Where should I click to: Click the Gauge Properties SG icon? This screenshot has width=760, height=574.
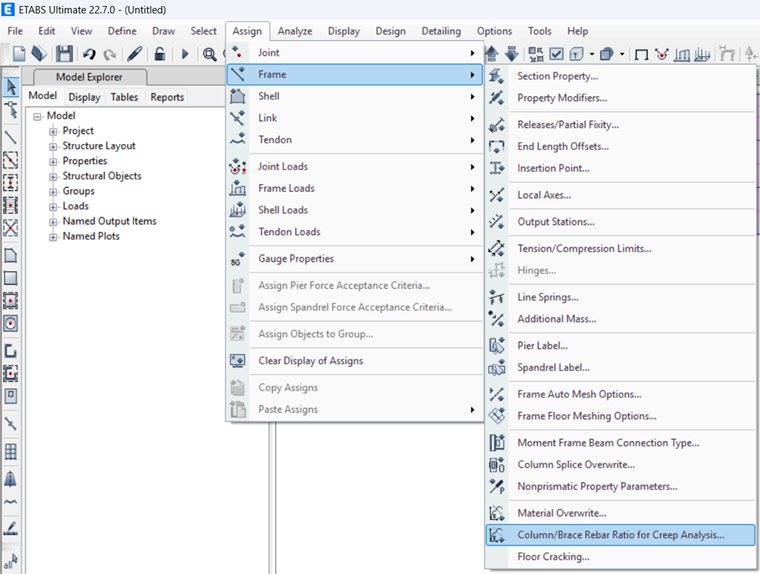tap(238, 259)
